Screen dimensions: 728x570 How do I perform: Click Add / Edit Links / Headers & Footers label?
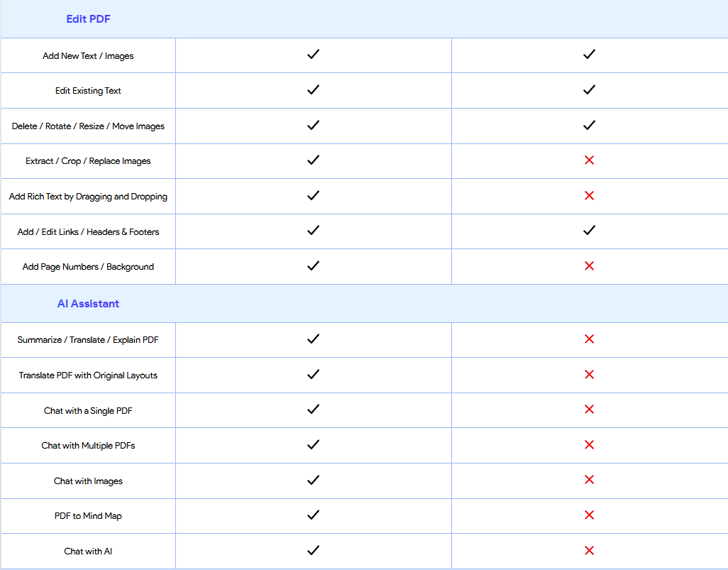point(88,232)
